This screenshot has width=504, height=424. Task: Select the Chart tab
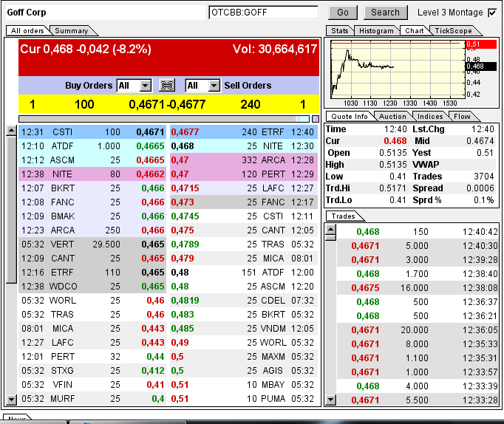(x=415, y=31)
